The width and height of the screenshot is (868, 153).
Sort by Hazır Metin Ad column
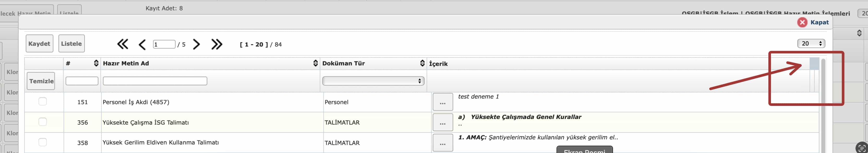pos(315,63)
